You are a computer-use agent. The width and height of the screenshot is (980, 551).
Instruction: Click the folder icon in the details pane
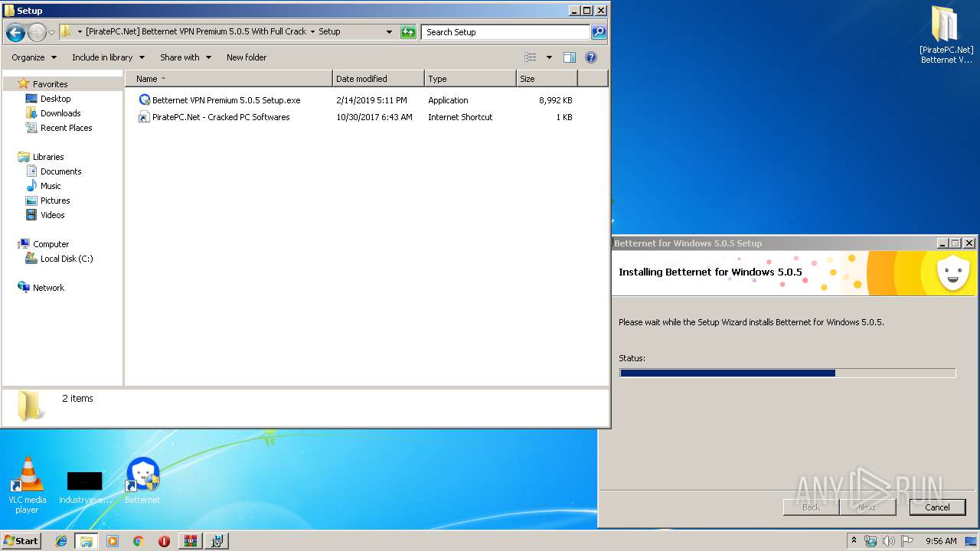[x=30, y=406]
